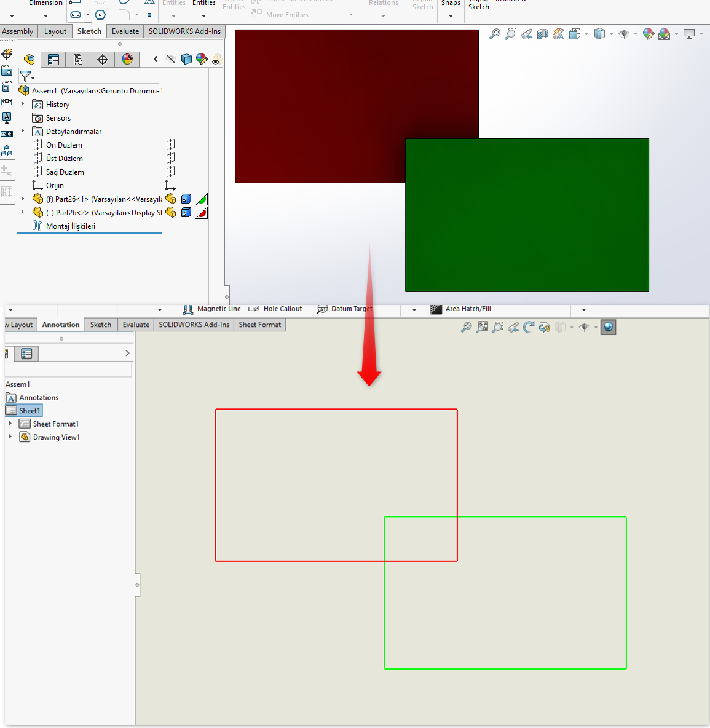Screen dimensions: 710x728
Task: Click the feature tree filter funnel
Action: 25,76
